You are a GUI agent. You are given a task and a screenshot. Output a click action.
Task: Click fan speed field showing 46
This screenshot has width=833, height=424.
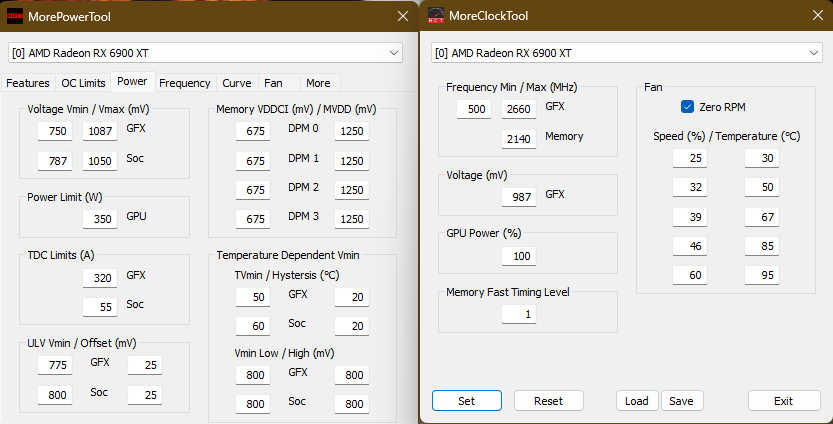pos(690,246)
